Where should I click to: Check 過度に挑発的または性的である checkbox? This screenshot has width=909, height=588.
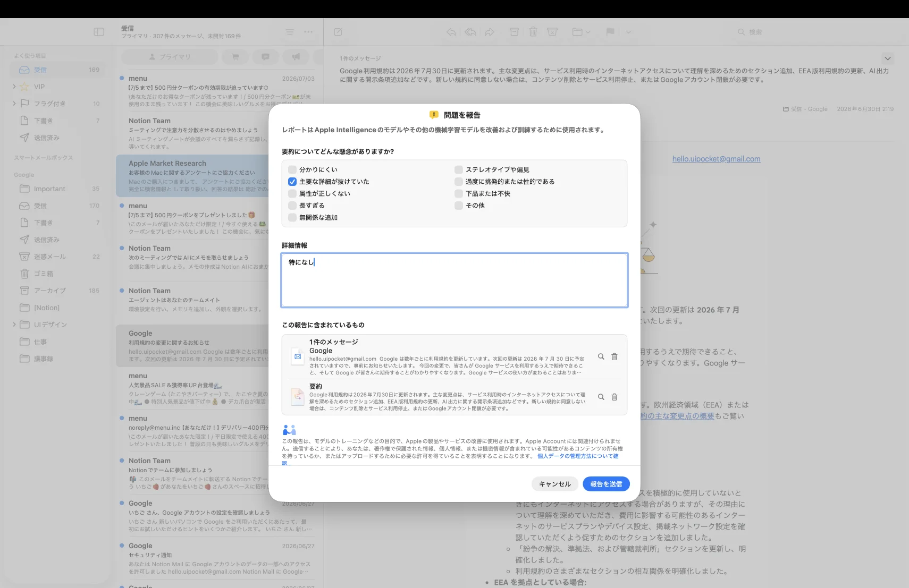[459, 182]
